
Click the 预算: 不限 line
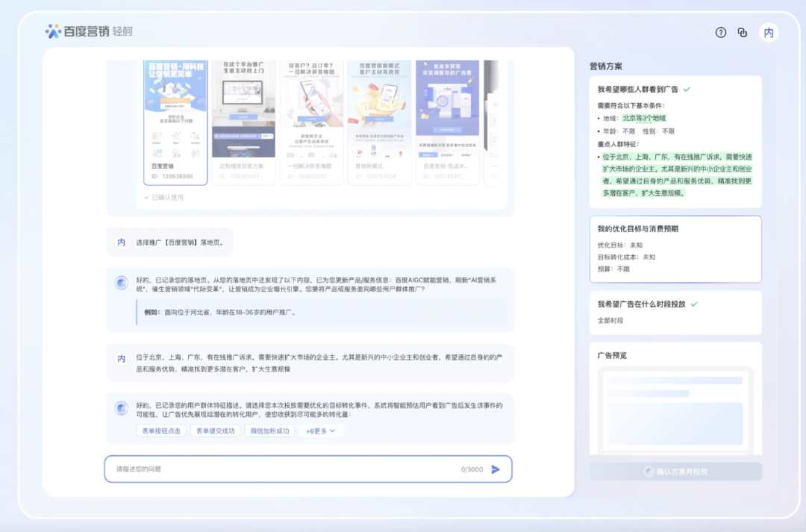pos(613,269)
